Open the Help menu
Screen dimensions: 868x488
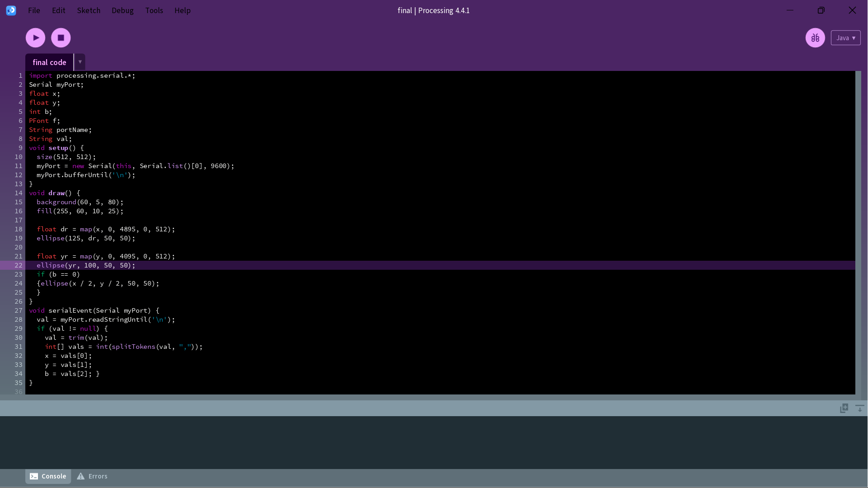tap(183, 10)
